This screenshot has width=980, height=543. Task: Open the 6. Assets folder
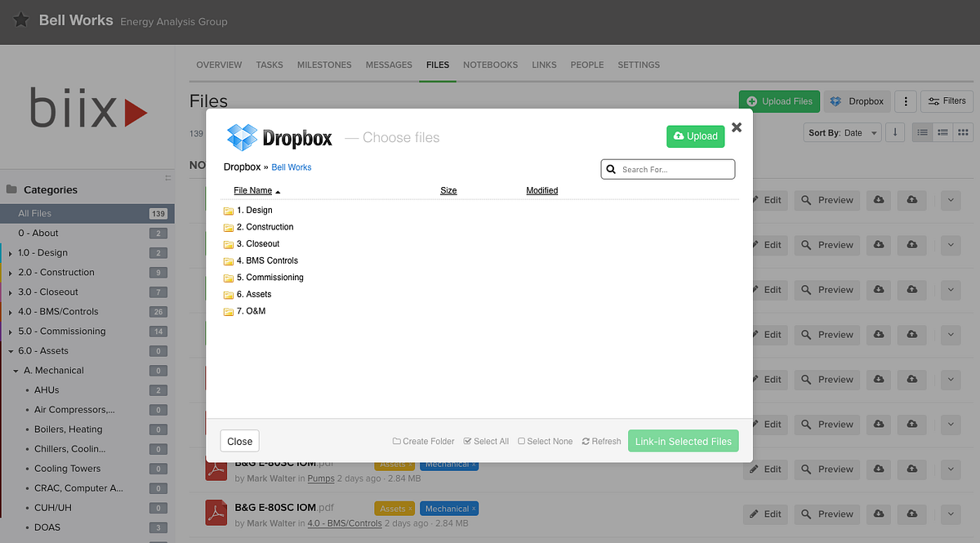254,294
